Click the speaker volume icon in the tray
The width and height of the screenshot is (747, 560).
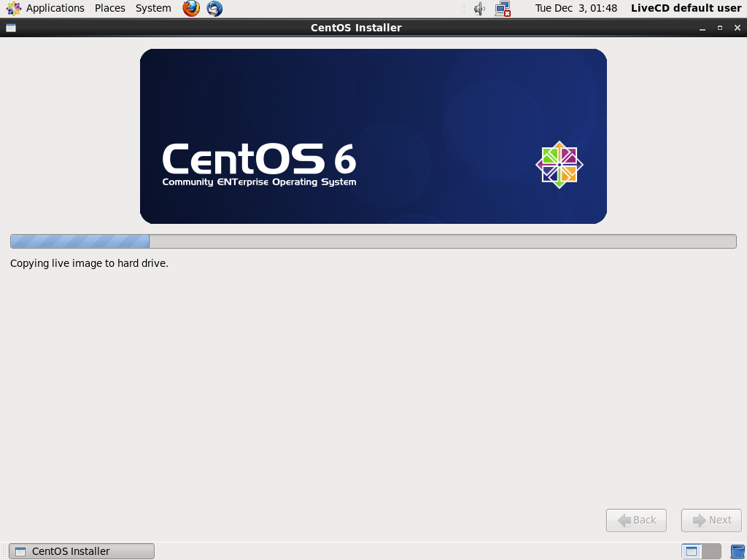(x=477, y=8)
